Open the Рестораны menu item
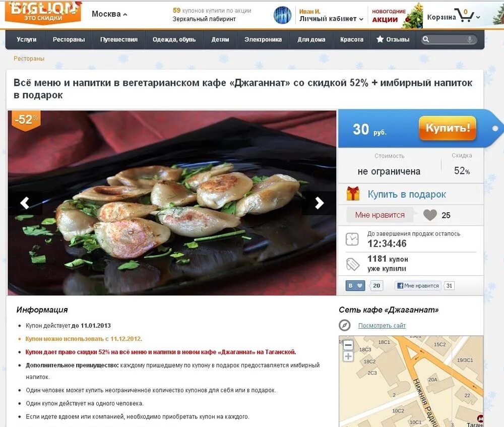The image size is (504, 427). tap(69, 39)
